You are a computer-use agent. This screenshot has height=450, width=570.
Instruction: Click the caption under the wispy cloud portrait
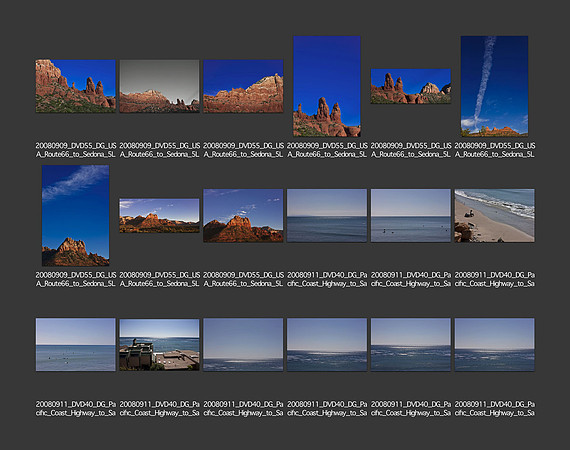pos(76,279)
